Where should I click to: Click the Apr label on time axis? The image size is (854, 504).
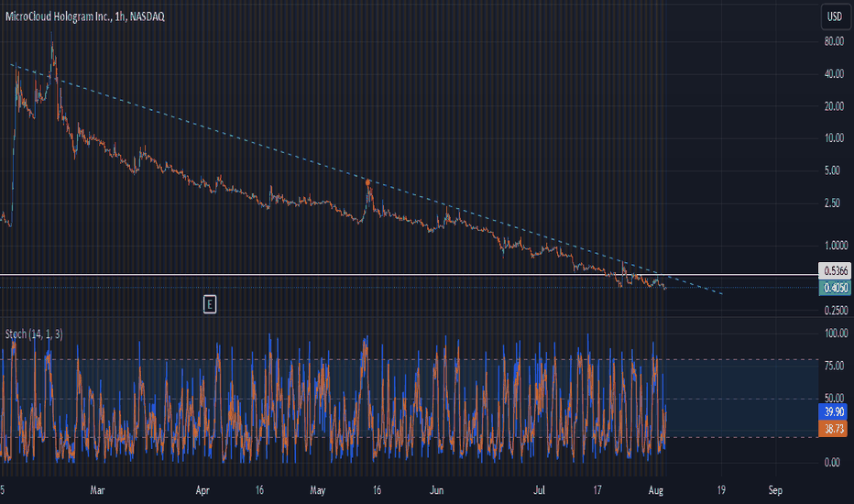coord(203,490)
